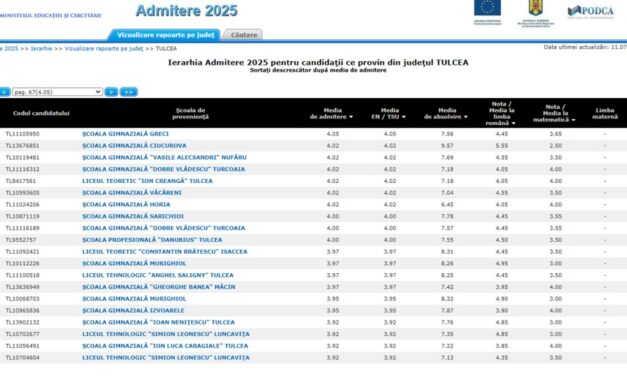Open 'ȘCOALA GIMNAZIALĂ "ION LUCA CARAGIALE" TULCEA' link
The image size is (627, 376).
165,346
